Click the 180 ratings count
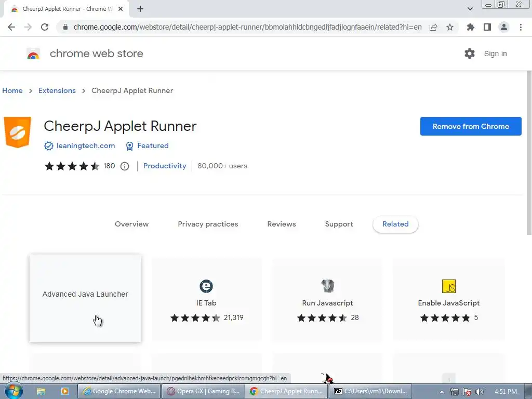The image size is (532, 399). 109,166
